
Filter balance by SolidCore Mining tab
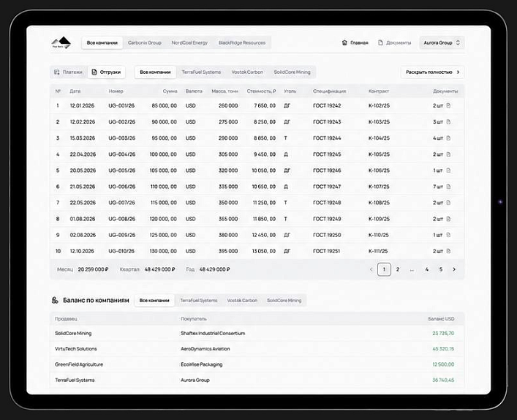click(284, 301)
